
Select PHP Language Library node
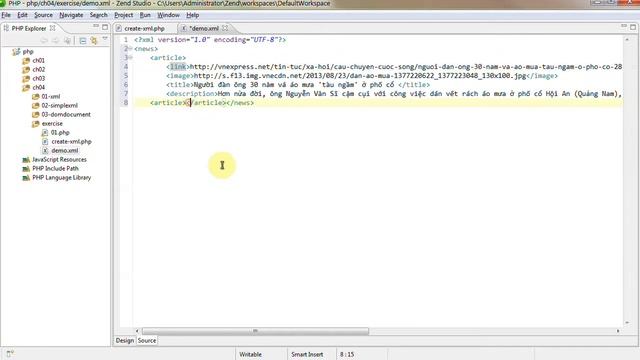[62, 178]
